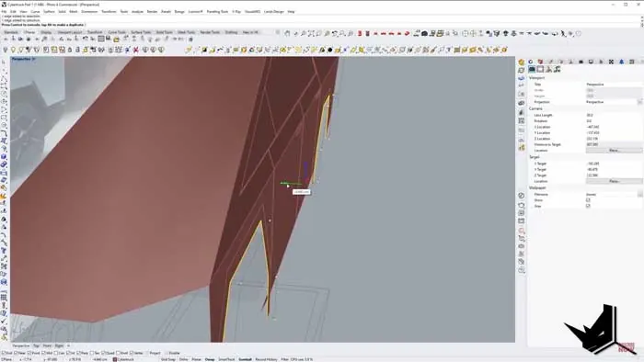The image size is (644, 362).
Task: Select the viewport properties icon in Properties panel
Action: tap(532, 69)
